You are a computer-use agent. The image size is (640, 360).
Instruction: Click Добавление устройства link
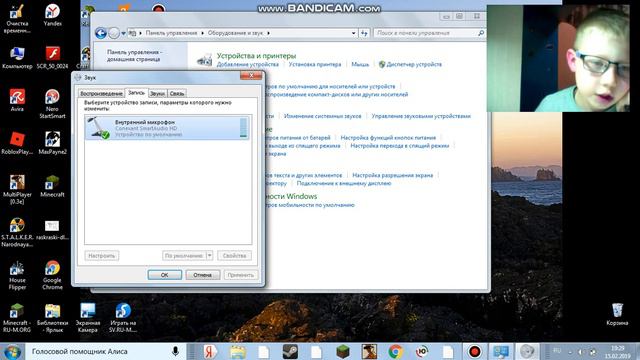click(x=248, y=64)
